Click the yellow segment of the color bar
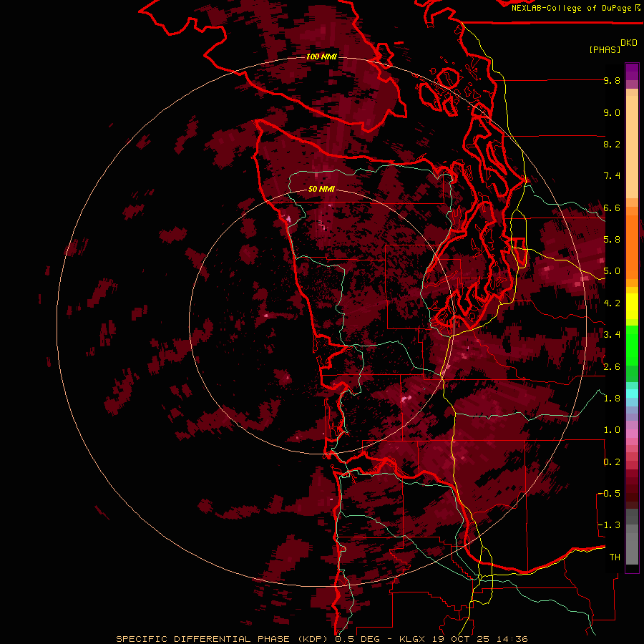Screen dimensions: 644x644 632,306
